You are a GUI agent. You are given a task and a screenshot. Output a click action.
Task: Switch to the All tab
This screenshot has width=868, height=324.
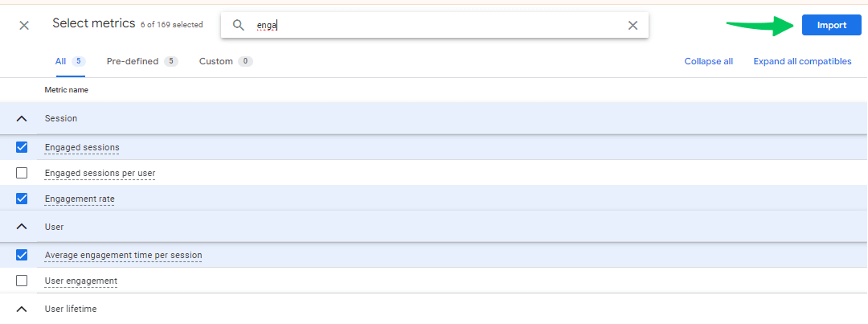(61, 61)
